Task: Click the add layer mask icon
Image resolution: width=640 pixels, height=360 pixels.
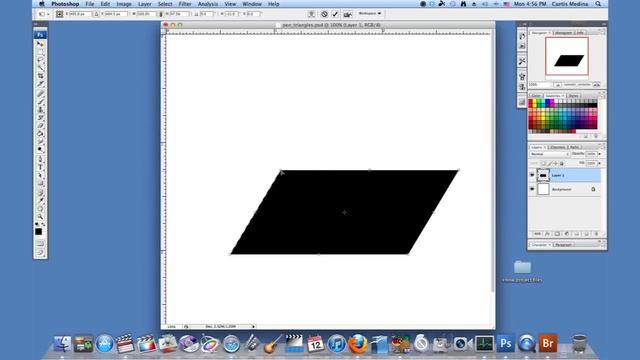Action: click(557, 234)
